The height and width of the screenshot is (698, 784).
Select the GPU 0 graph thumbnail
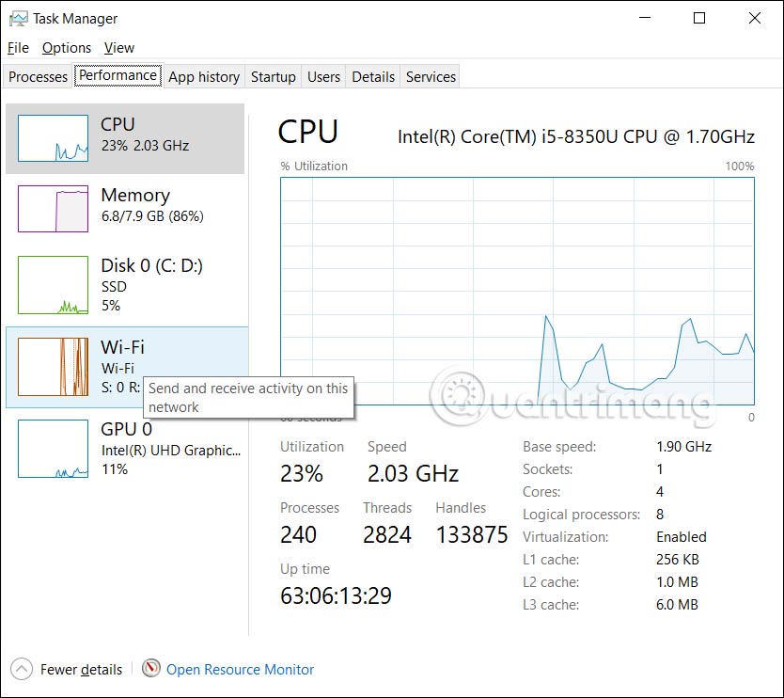click(53, 449)
